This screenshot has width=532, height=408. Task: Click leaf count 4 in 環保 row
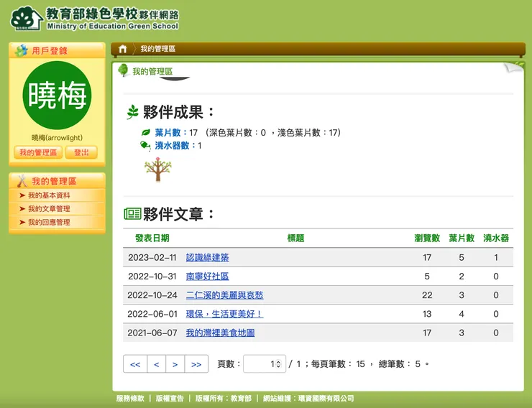462,314
